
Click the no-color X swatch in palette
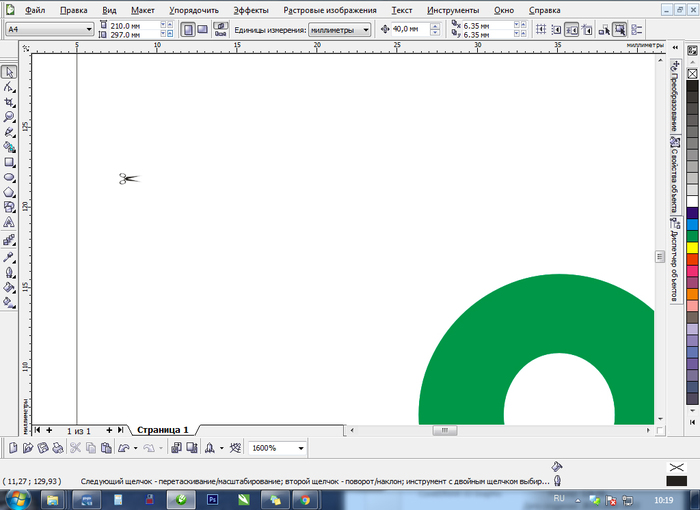click(x=692, y=73)
